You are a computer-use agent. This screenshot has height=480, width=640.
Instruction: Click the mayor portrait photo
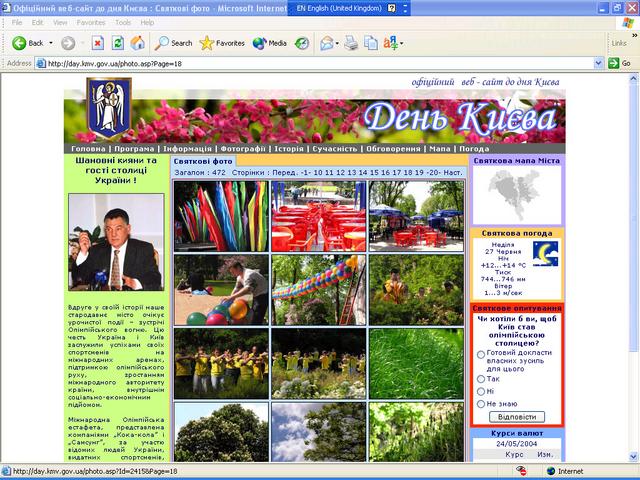coord(116,242)
